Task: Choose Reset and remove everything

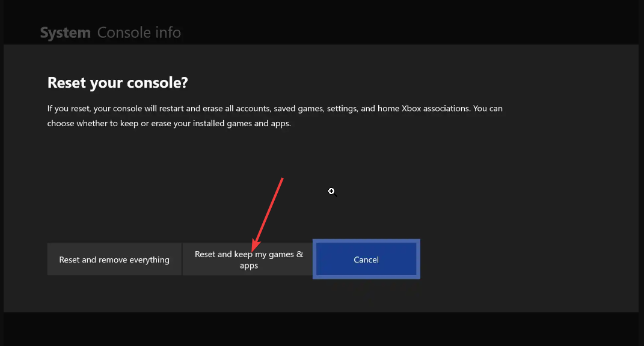Action: (114, 259)
